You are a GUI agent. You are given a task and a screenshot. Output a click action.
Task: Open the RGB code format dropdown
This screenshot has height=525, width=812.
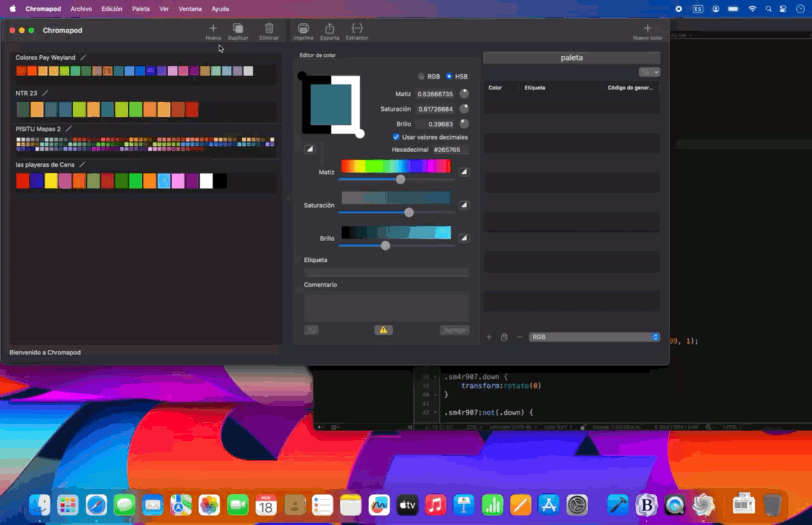(x=595, y=337)
